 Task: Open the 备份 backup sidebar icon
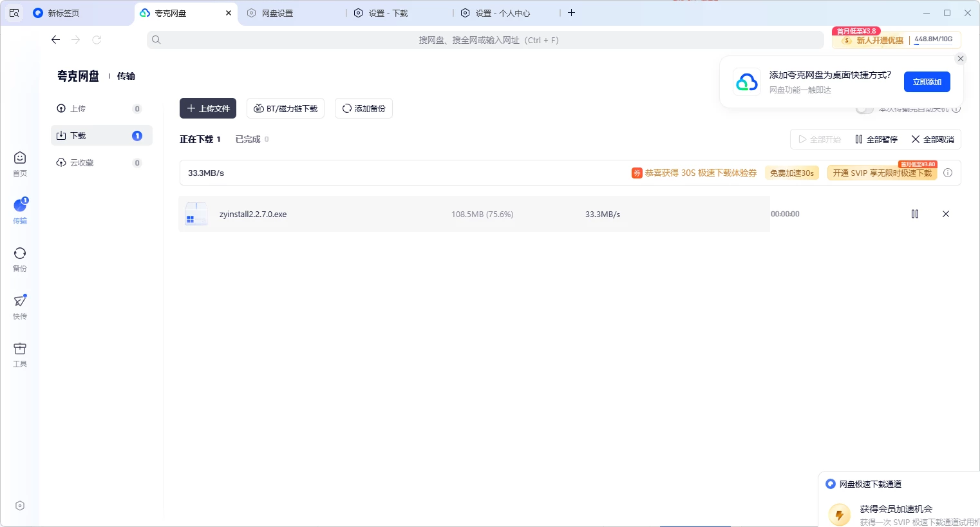(x=20, y=259)
